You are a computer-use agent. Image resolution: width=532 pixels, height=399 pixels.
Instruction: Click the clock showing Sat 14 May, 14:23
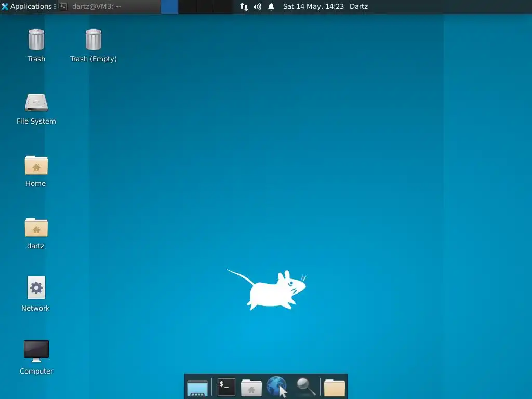[x=313, y=6]
